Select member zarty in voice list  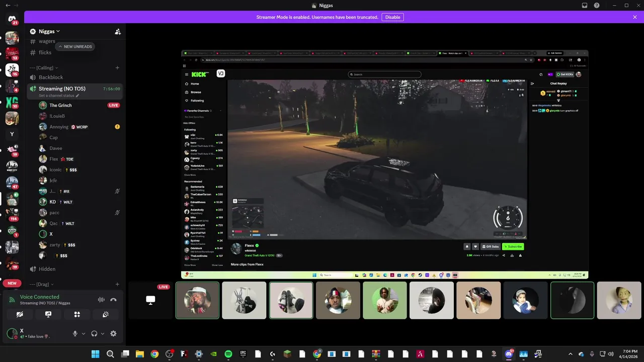point(54,245)
